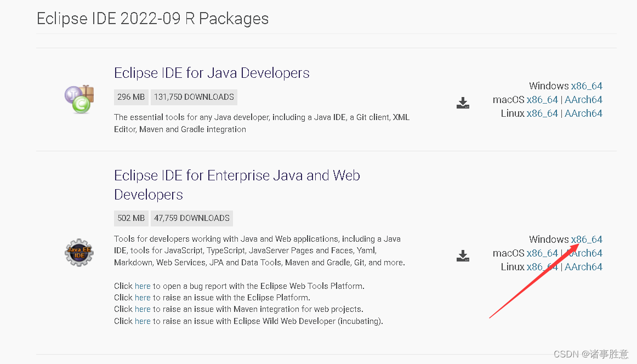Download Java Developers Linux AArch64 build
Screen dimensions: 637x364
[583, 114]
